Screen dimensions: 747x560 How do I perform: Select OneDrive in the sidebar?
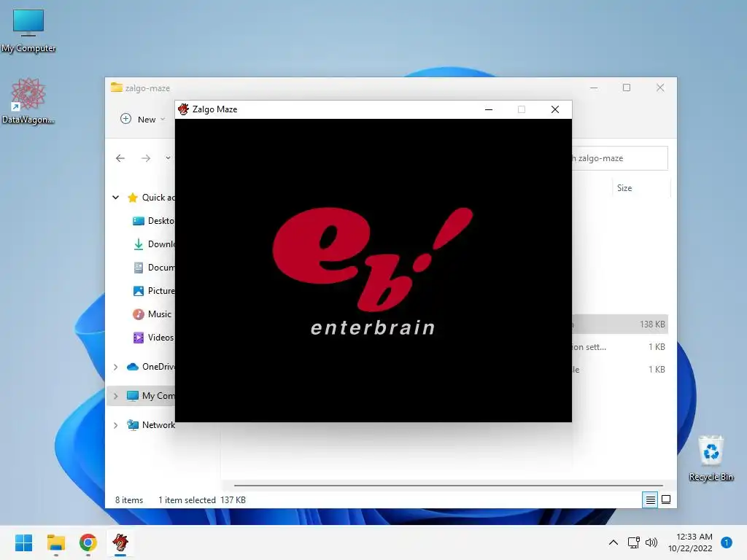(151, 367)
